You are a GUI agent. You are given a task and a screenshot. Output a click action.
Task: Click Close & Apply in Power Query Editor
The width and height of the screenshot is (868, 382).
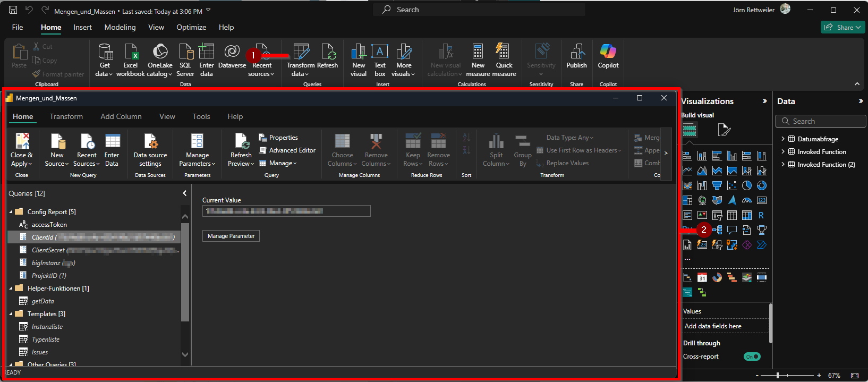click(22, 150)
